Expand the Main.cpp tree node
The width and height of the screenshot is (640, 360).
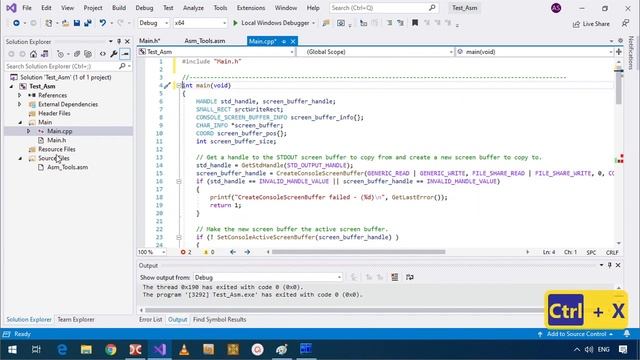pyautogui.click(x=28, y=131)
